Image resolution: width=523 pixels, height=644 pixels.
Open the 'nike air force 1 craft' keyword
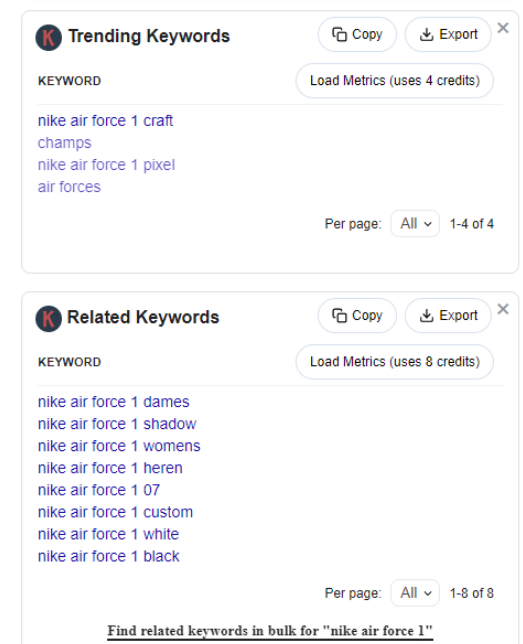(x=105, y=121)
